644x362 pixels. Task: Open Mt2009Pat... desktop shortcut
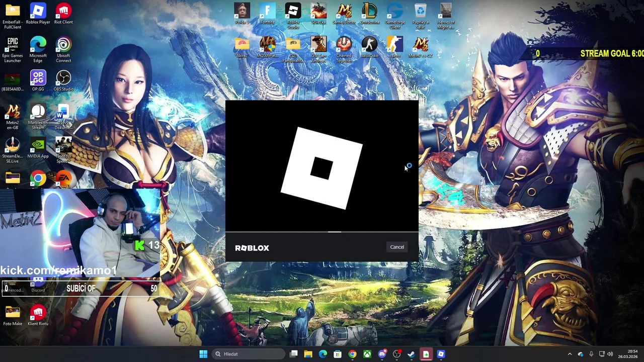(x=268, y=47)
